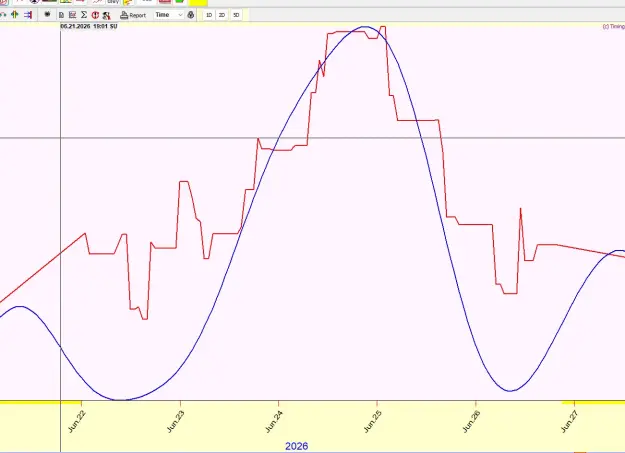Open the Time dropdown

coord(169,15)
